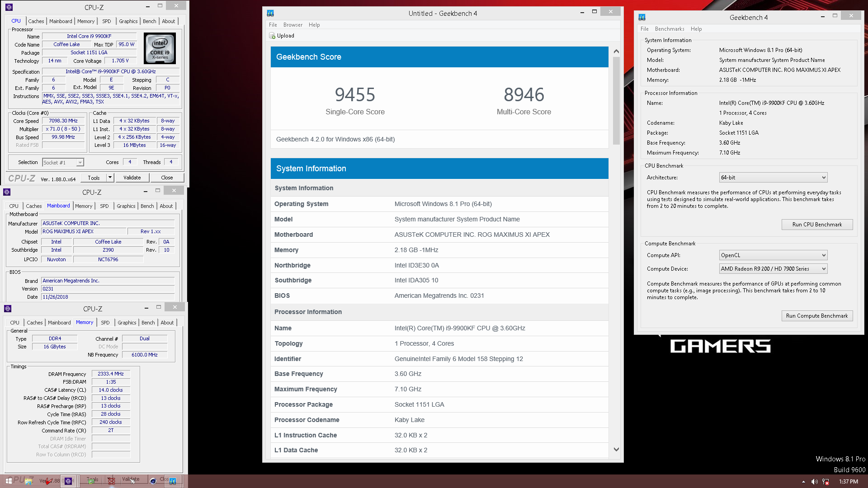Open Graphics tab in Memory CPU-Z window

[x=127, y=323]
